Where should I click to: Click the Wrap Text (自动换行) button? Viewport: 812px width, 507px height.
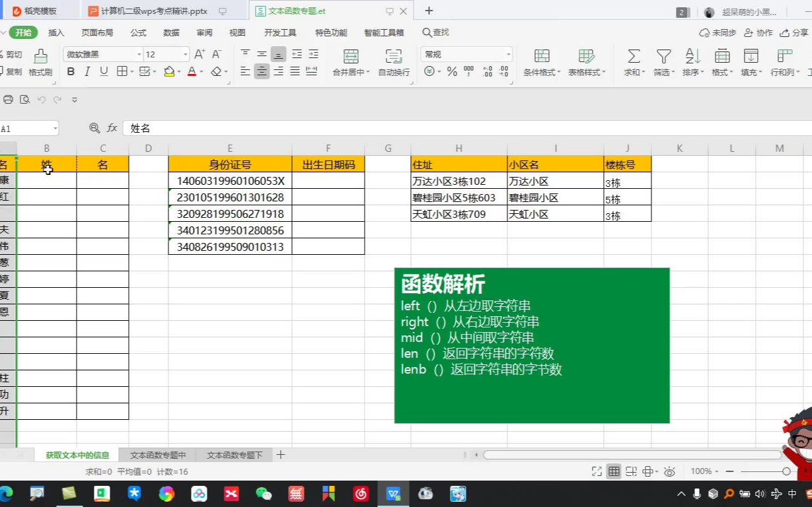394,57
